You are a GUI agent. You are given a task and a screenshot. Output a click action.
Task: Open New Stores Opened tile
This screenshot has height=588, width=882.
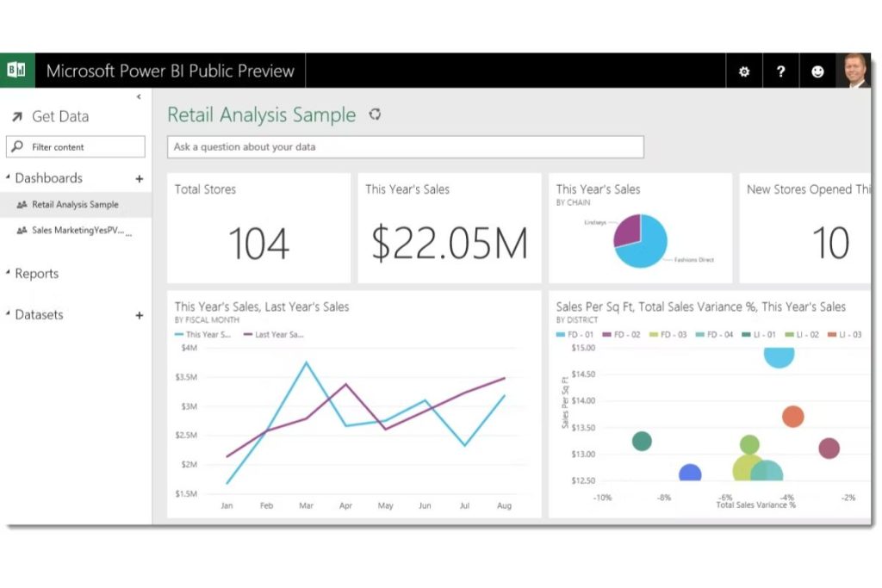point(805,227)
